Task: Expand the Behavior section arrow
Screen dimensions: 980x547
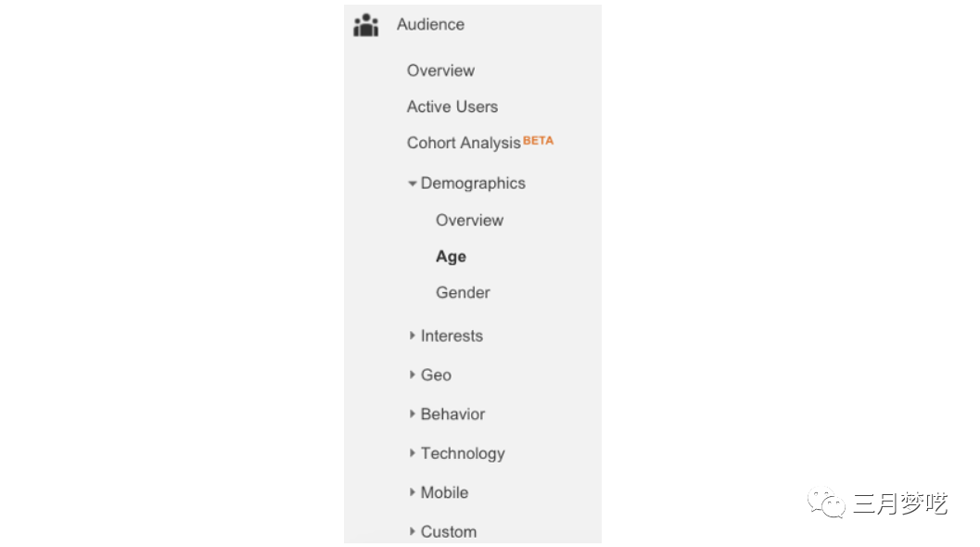Action: [413, 414]
